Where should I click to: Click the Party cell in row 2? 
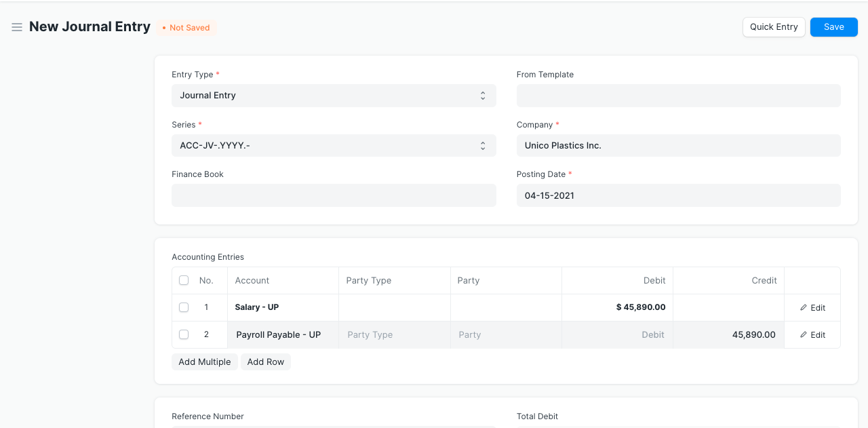506,335
